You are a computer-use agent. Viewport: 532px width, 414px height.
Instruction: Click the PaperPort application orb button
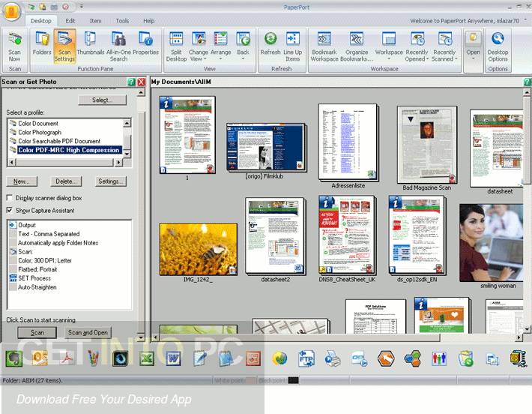pos(11,12)
